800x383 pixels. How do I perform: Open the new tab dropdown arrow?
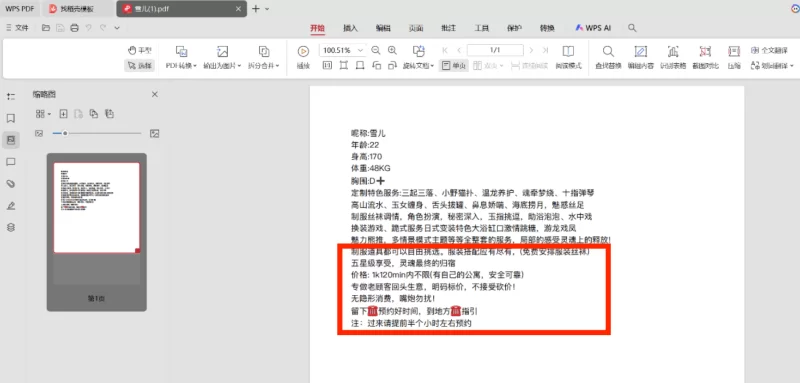coord(267,9)
